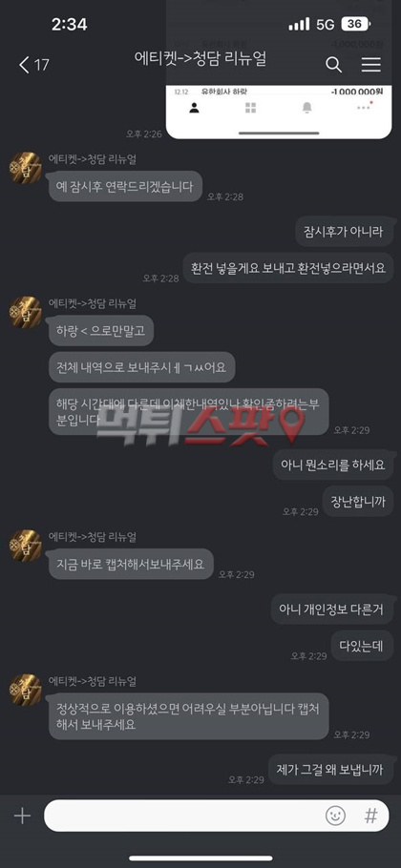Open the shared bank screenshot thumbnail
Screen dimensions: 401x868
279,70
